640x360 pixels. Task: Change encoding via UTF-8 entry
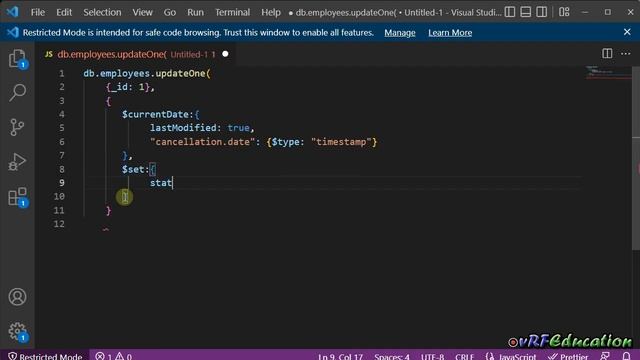click(432, 356)
